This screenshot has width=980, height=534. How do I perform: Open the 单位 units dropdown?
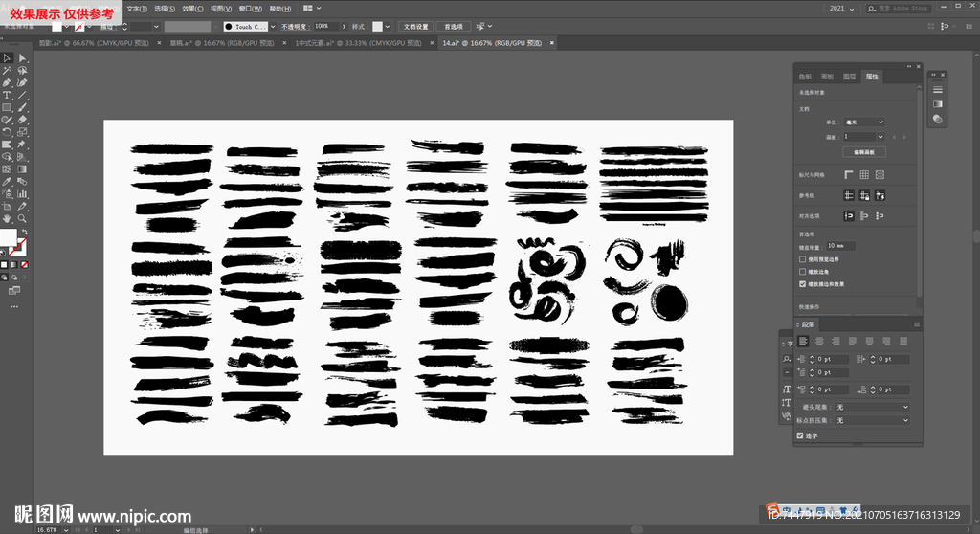click(x=866, y=122)
